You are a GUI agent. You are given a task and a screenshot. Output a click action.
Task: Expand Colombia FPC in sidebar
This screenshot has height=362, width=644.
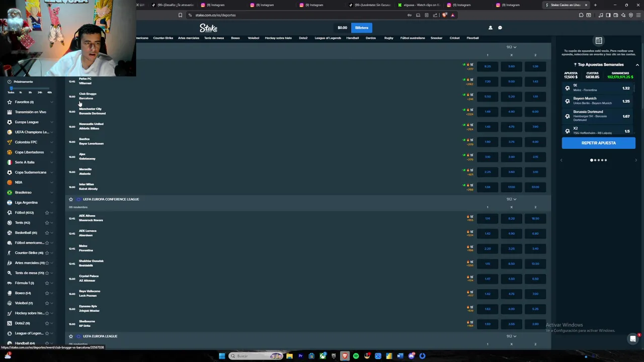pyautogui.click(x=51, y=142)
